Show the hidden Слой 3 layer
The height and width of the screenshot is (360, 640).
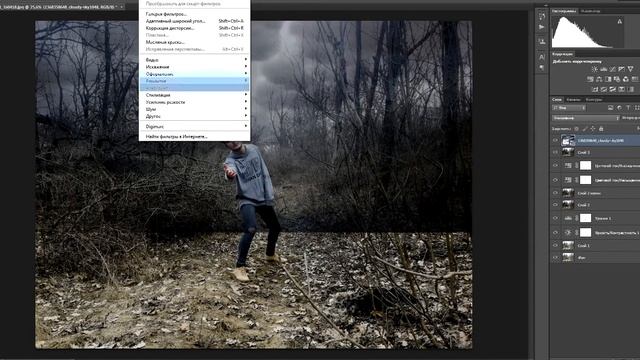click(x=555, y=152)
